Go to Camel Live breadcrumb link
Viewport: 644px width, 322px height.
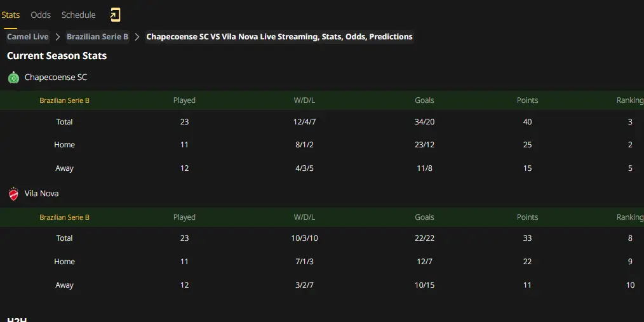coord(28,37)
